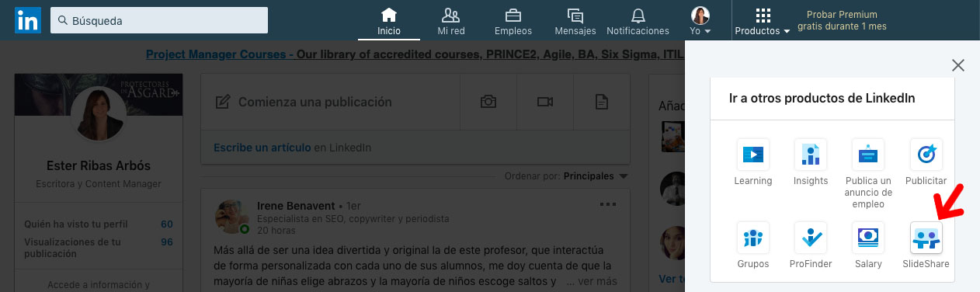The height and width of the screenshot is (292, 980).
Task: Open the post options three-dots menu
Action: (608, 205)
